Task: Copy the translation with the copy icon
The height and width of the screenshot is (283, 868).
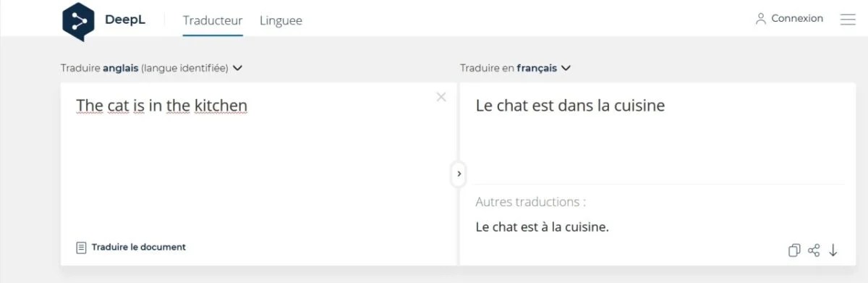Action: pyautogui.click(x=794, y=250)
